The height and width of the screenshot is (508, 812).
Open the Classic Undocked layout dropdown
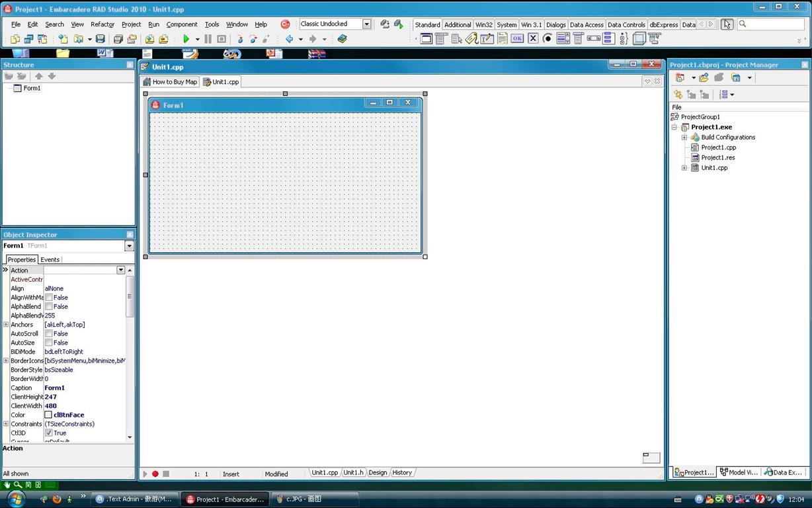(366, 24)
